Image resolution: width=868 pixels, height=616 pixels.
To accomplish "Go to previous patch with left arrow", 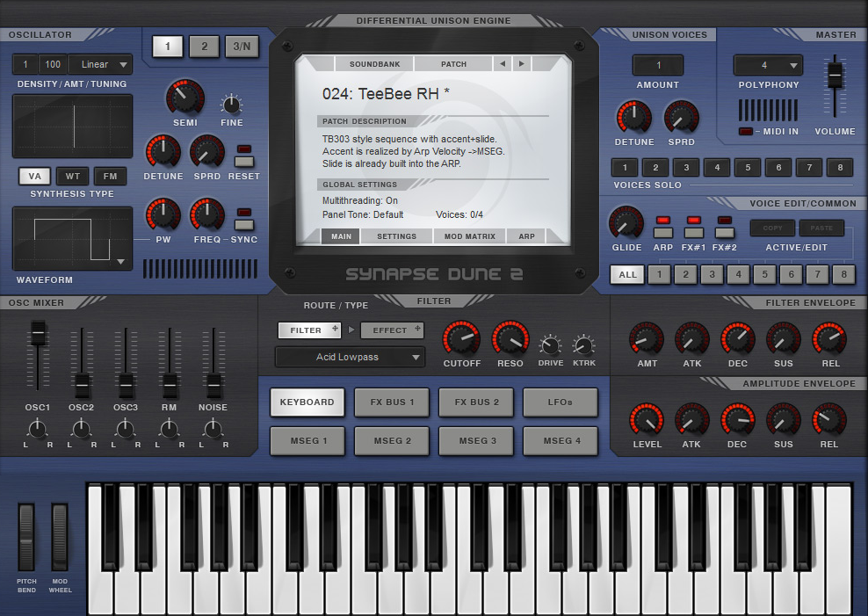I will [x=503, y=63].
